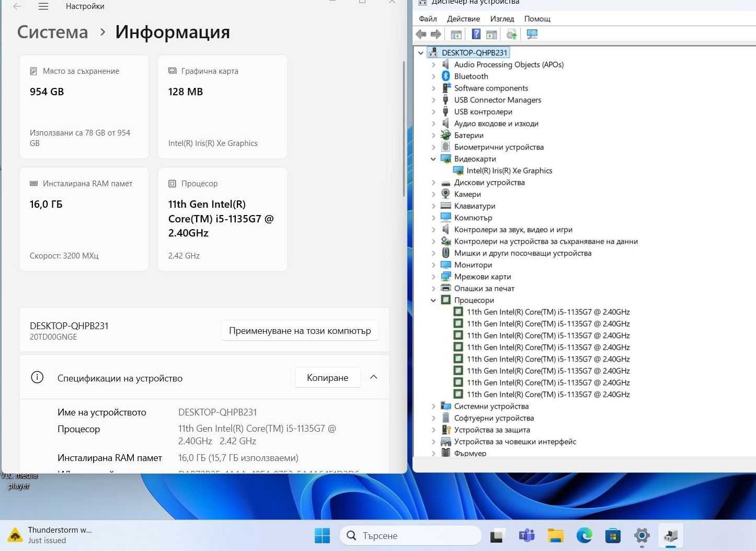Click Forward arrow in Device Manager toolbar
The image size is (756, 551).
(x=436, y=35)
